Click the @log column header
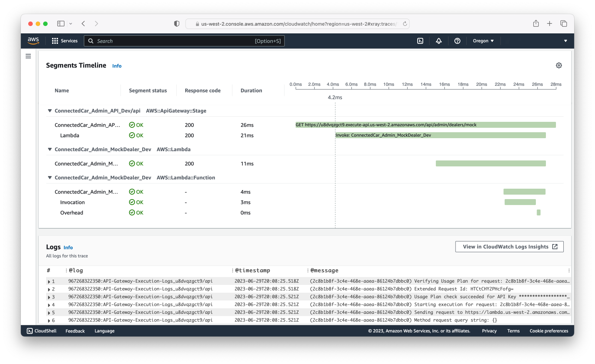The width and height of the screenshot is (595, 364). 76,270
